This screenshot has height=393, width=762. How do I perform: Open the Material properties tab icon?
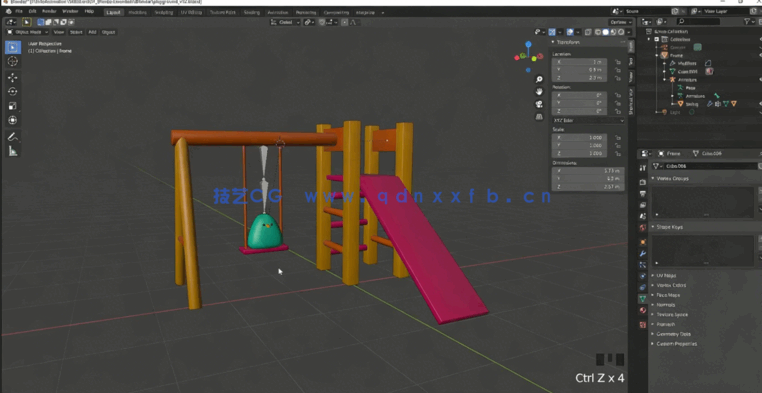643,310
